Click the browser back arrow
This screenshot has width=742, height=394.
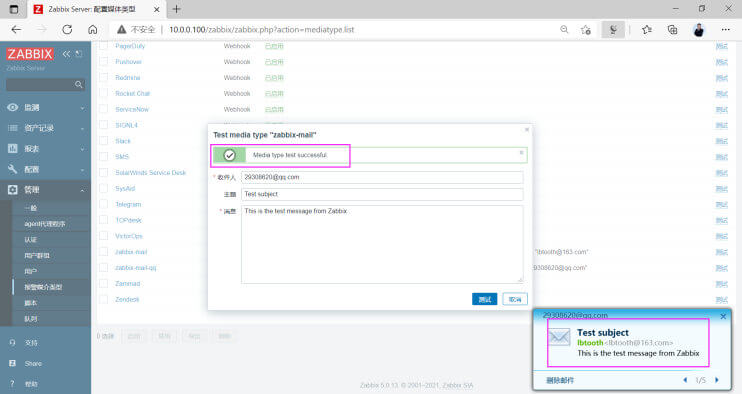16,29
